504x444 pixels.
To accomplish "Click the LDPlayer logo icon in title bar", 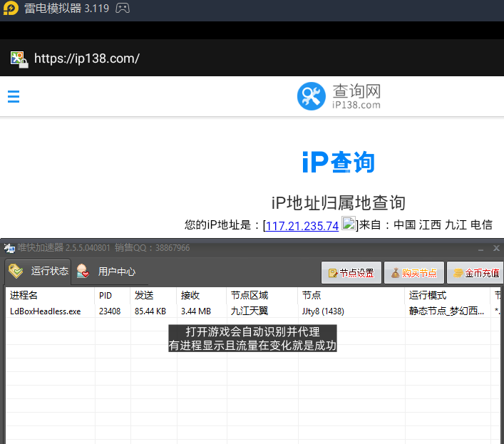I will (11, 8).
